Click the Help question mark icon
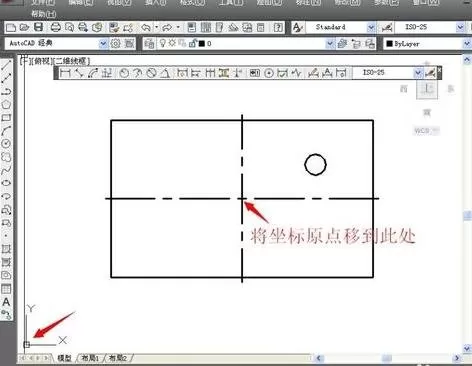472x366 pixels. [278, 27]
